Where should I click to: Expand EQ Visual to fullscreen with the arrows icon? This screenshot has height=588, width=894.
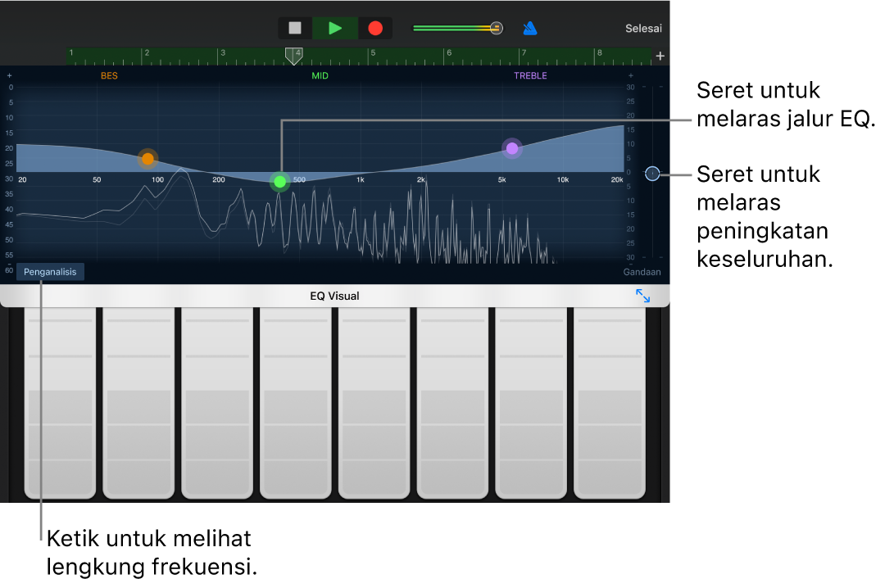pyautogui.click(x=644, y=296)
